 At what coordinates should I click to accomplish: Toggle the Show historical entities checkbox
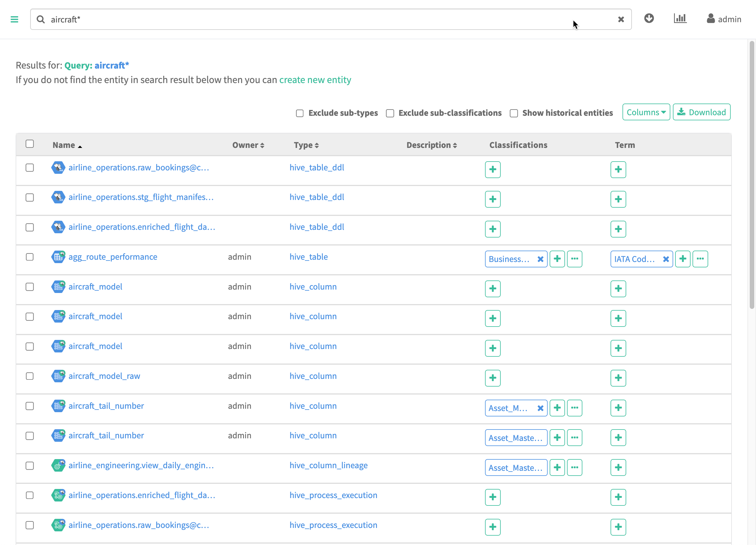click(514, 113)
